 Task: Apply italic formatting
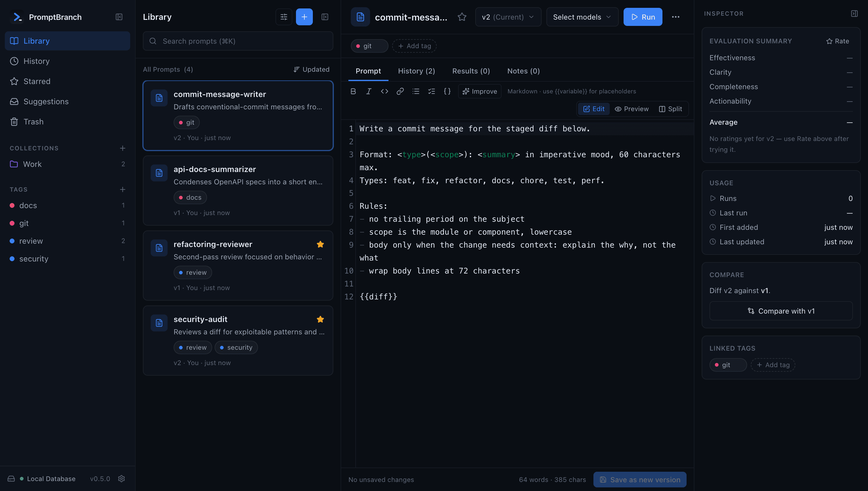point(369,91)
